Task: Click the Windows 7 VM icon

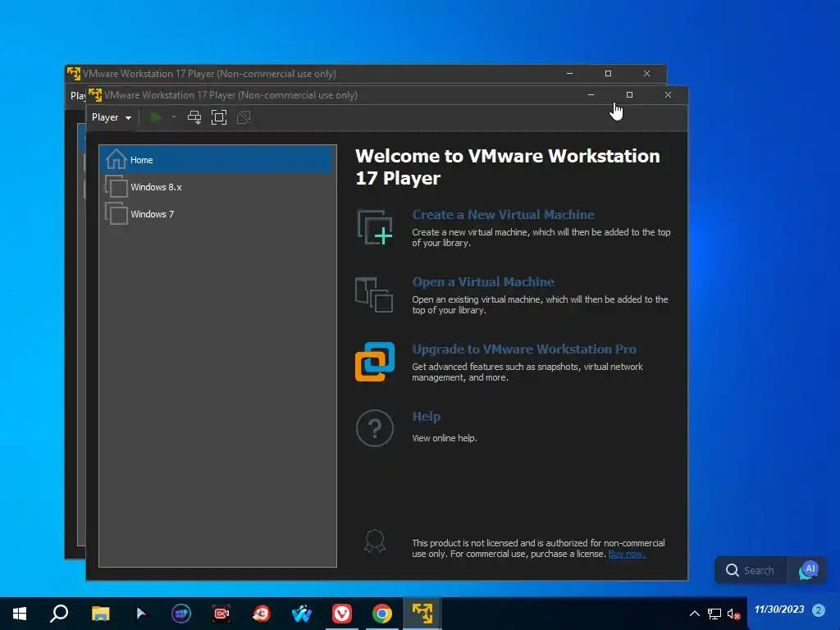Action: [116, 213]
